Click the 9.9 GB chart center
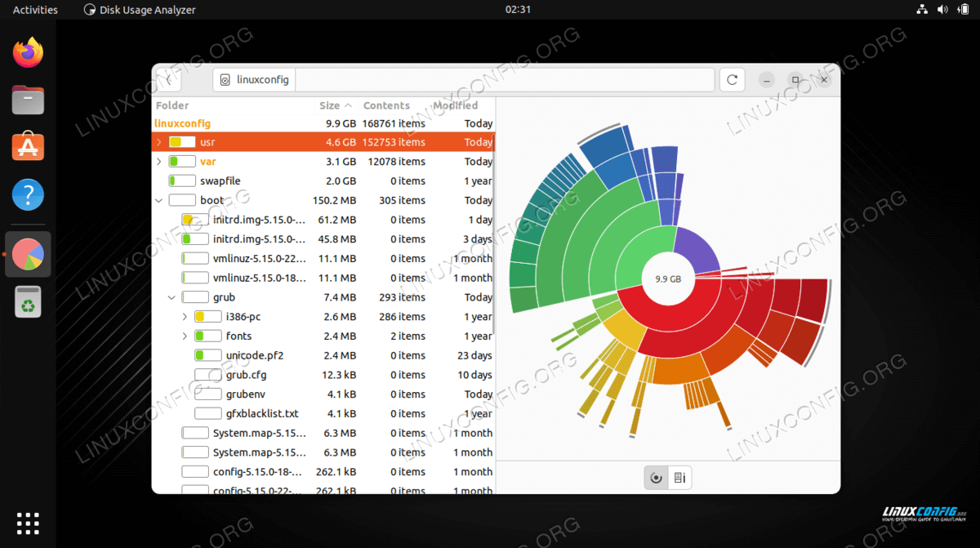The width and height of the screenshot is (980, 548). click(668, 278)
